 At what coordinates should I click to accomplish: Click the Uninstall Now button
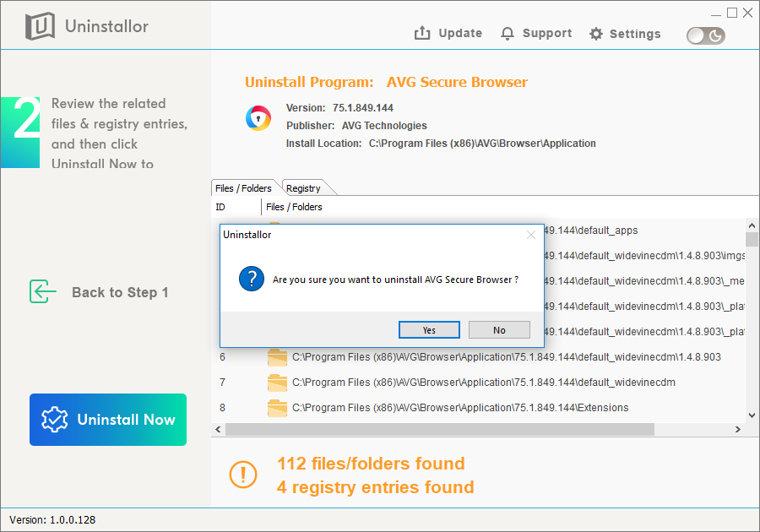(x=108, y=420)
